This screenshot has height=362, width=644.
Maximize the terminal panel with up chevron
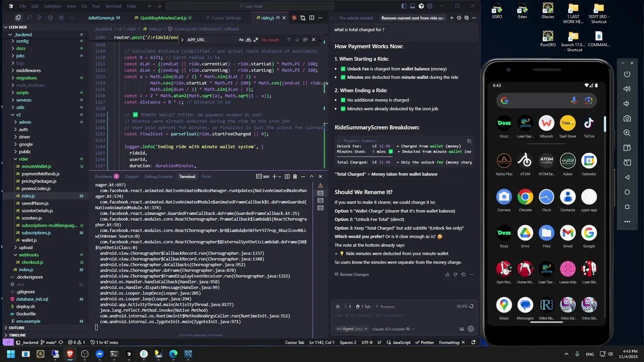pyautogui.click(x=311, y=176)
